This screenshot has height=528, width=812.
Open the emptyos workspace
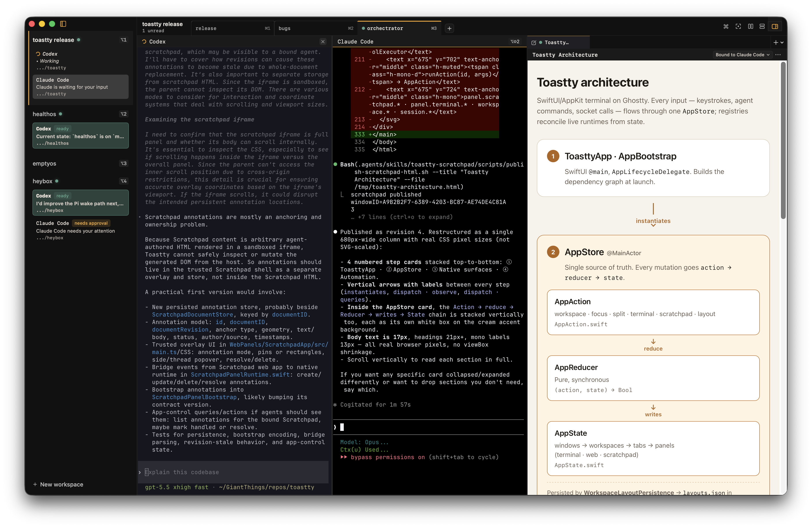coord(44,164)
